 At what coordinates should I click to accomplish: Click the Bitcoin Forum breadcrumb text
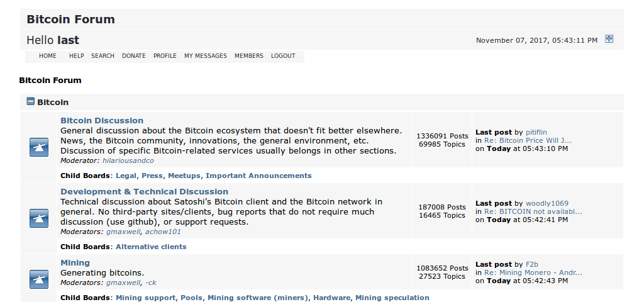tap(50, 80)
